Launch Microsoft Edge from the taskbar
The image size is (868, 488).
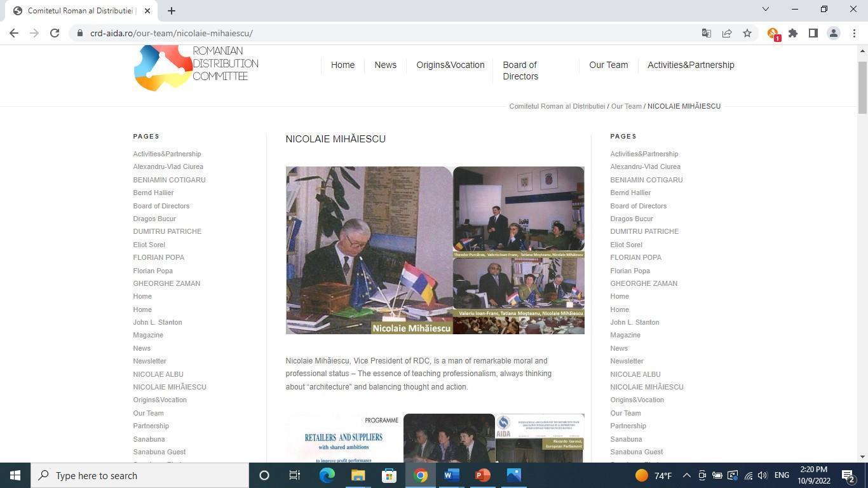point(327,475)
